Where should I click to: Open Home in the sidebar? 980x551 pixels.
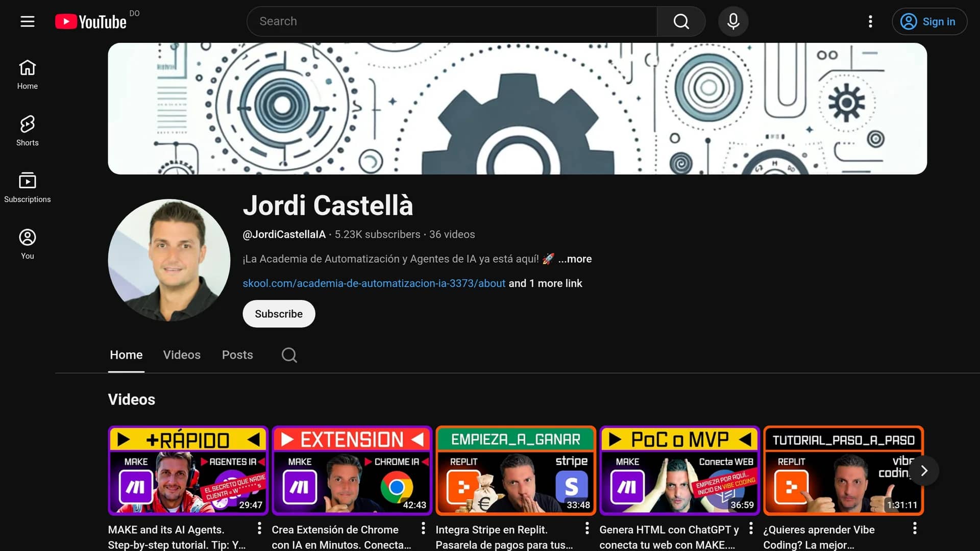pos(28,74)
